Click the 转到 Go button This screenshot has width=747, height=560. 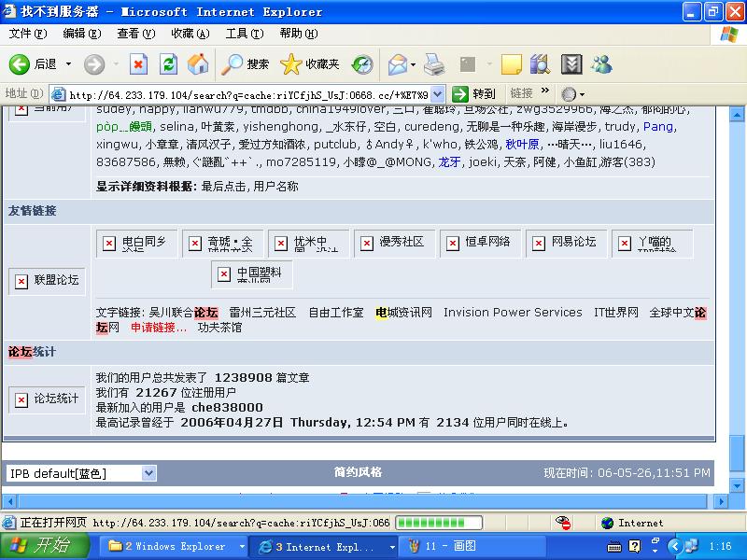pyautogui.click(x=474, y=94)
